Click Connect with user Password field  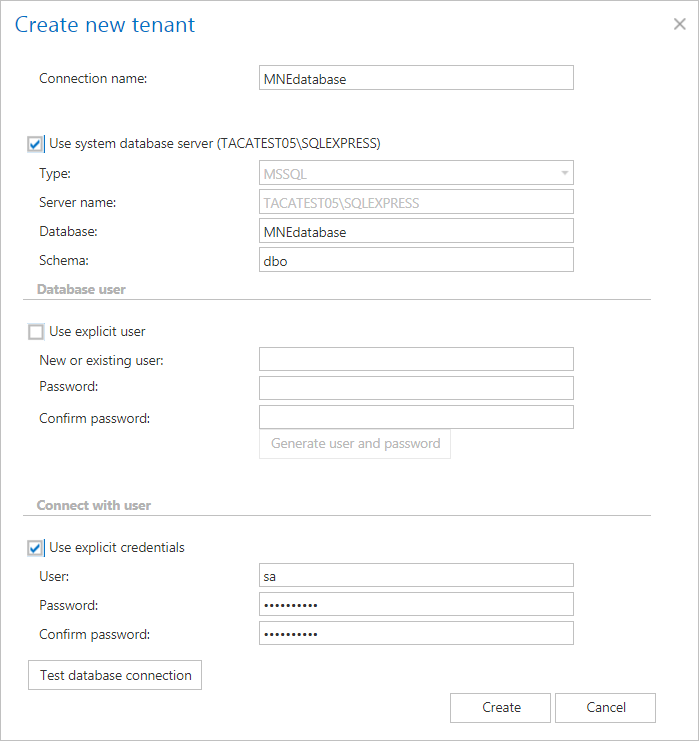point(415,604)
